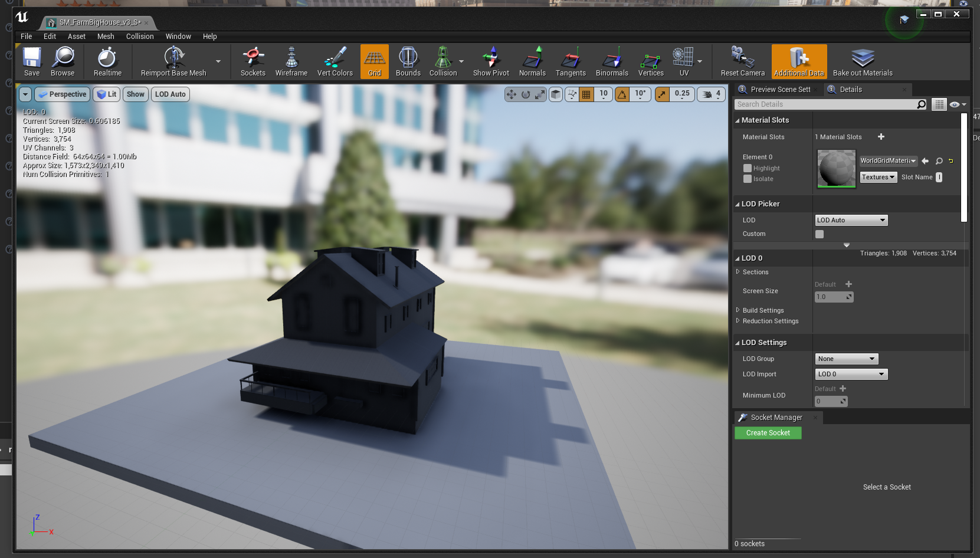980x558 pixels.
Task: Open the LOD Import dropdown
Action: tap(851, 373)
